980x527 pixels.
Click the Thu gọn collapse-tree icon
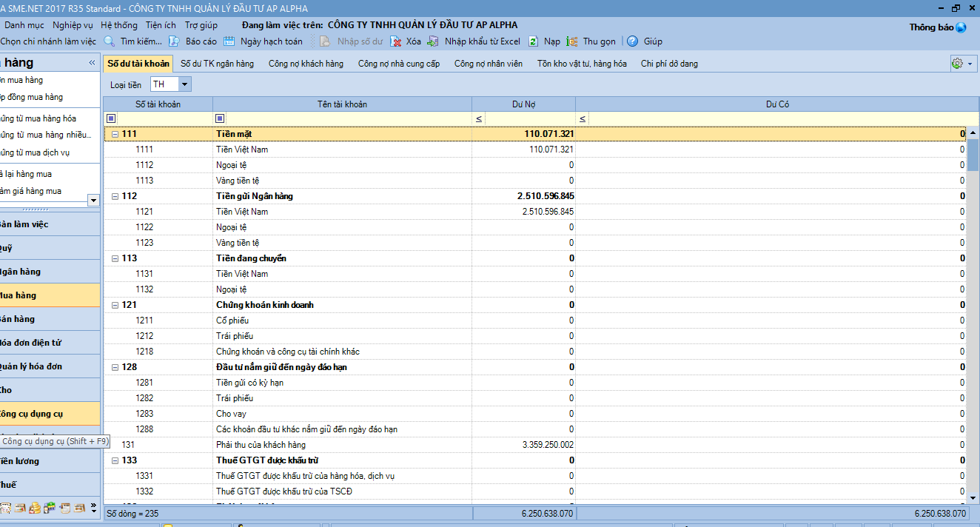click(572, 41)
